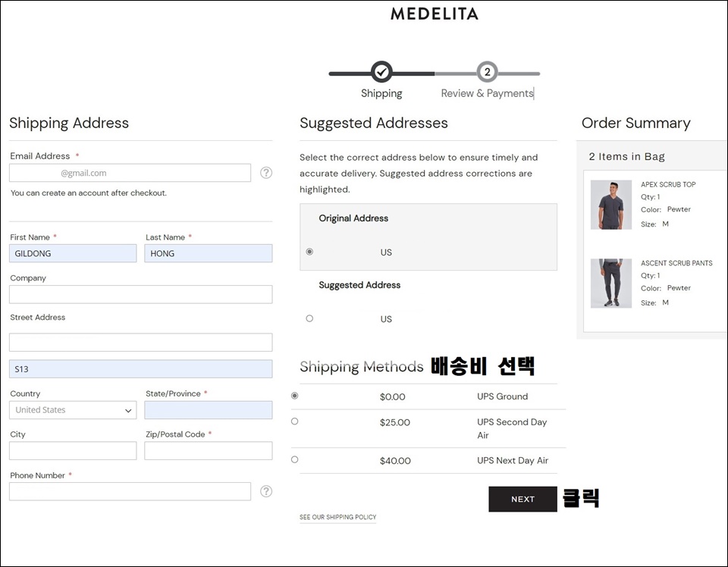Select the Suggested Address radio button
728x567 pixels.
tap(309, 318)
